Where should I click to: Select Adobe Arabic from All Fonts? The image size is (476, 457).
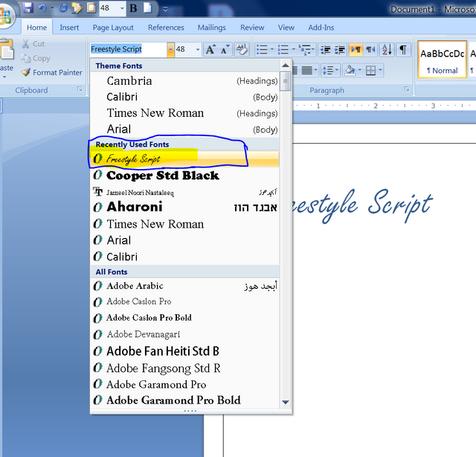point(184,286)
